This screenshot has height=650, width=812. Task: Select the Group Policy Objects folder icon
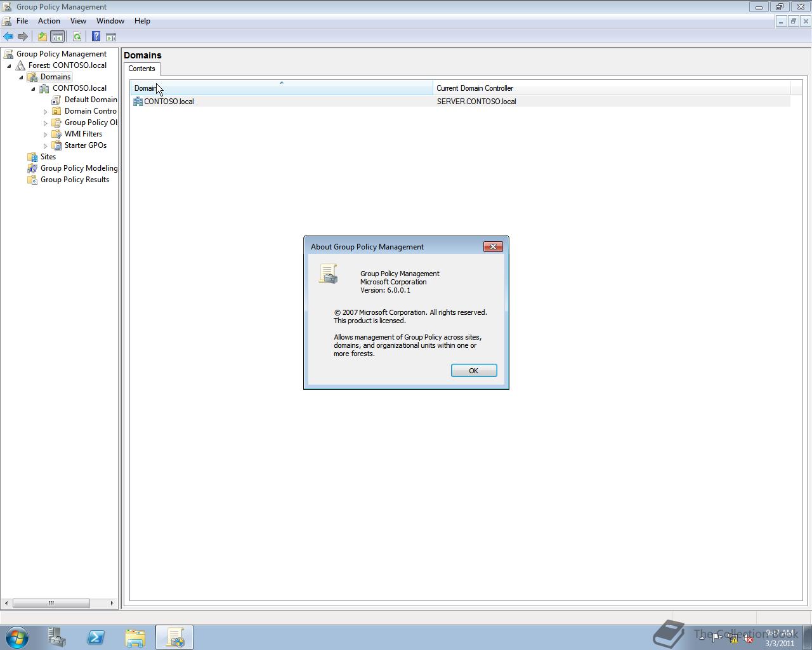(56, 123)
